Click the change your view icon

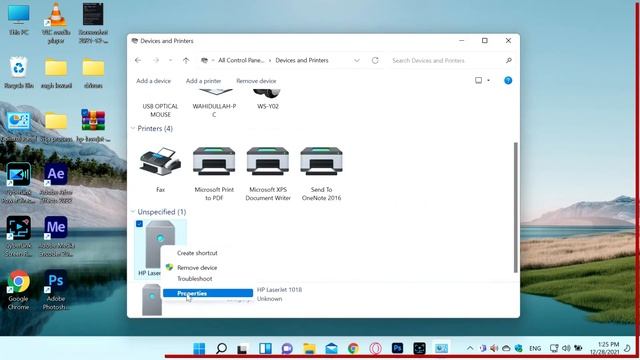coord(478,80)
